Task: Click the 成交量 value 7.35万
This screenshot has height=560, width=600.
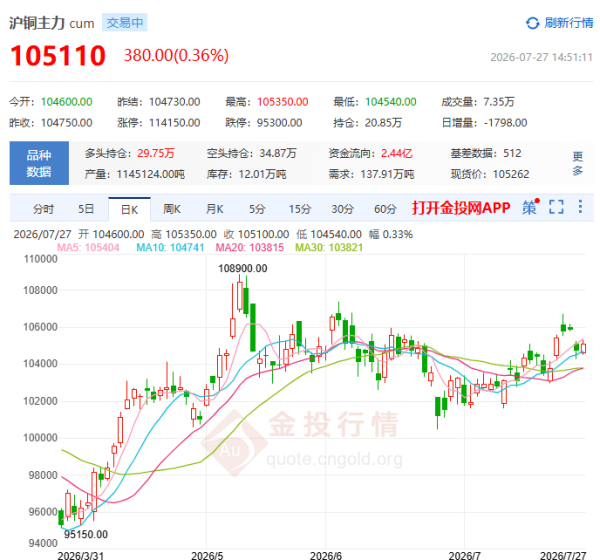Action: (499, 102)
